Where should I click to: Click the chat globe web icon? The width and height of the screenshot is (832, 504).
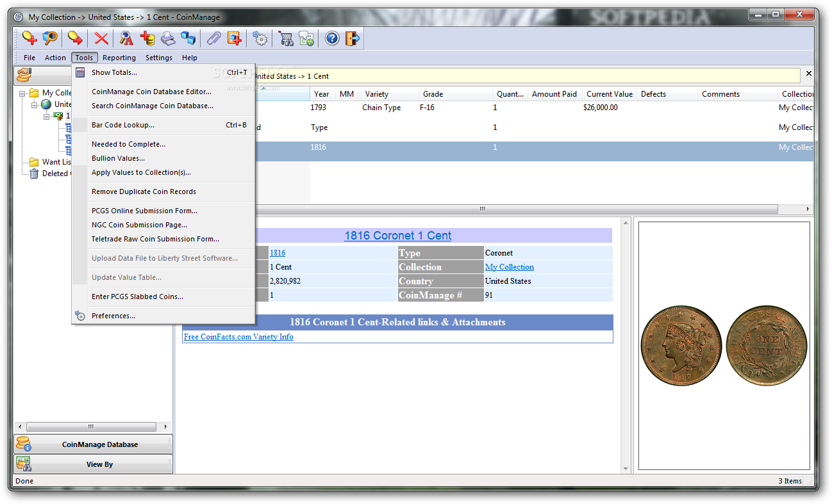pos(306,38)
